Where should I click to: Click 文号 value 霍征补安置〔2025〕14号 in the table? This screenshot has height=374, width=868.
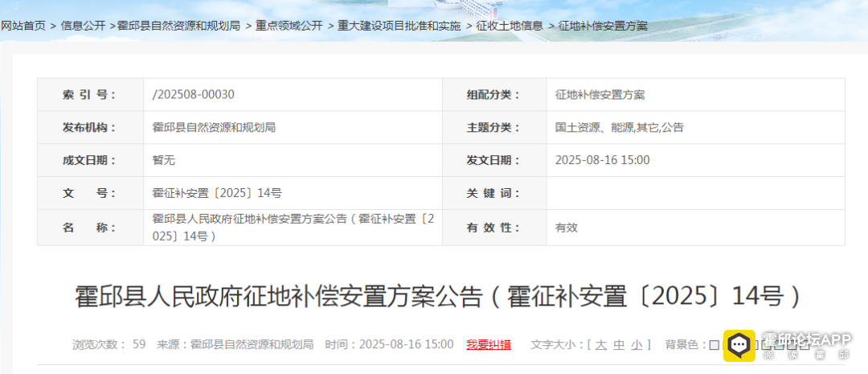pos(217,193)
